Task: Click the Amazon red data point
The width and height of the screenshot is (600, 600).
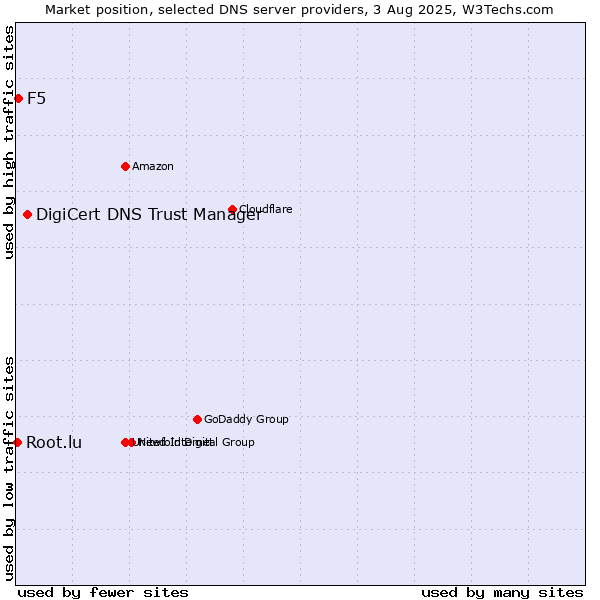Action: (125, 166)
